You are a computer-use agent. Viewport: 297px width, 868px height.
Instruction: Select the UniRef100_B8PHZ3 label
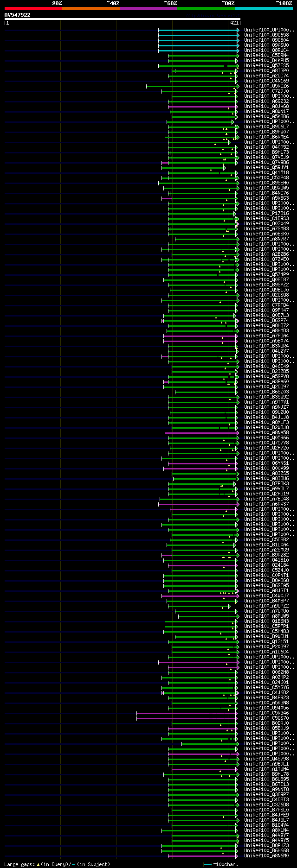click(266, 845)
